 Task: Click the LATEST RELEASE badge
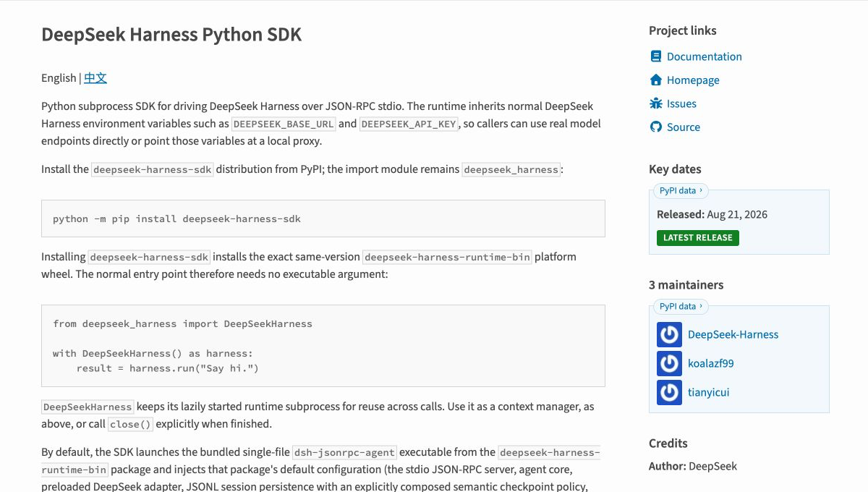698,237
